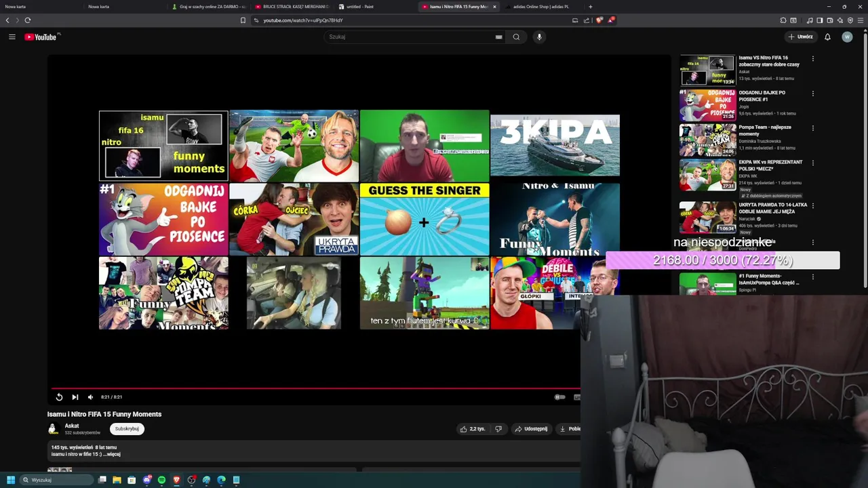The height and width of the screenshot is (488, 868).
Task: Open endscreen video 3KIPA yacht thumbnail
Action: (555, 146)
